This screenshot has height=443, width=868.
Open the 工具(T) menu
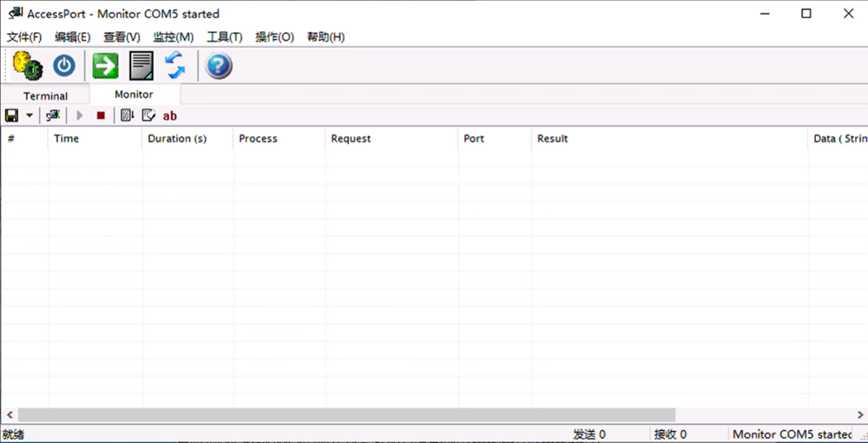click(x=224, y=37)
